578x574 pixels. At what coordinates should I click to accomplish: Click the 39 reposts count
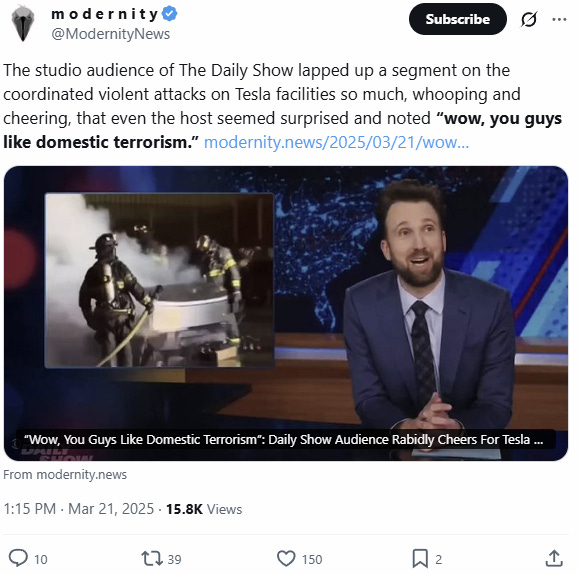pyautogui.click(x=174, y=559)
